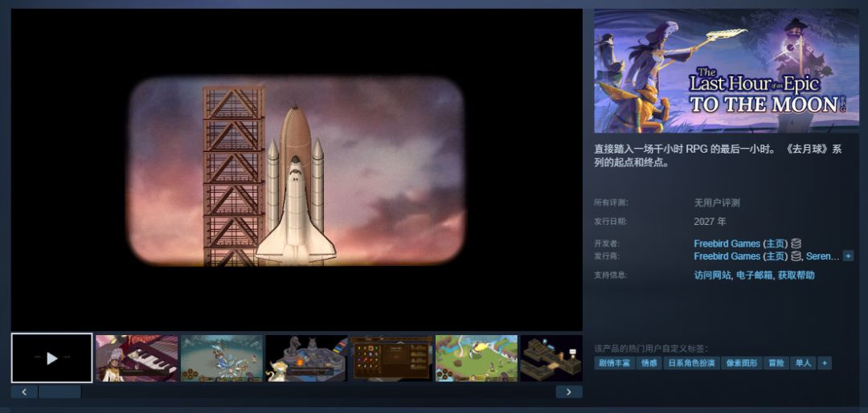
Task: Select the 像素图形 tag
Action: click(x=741, y=363)
